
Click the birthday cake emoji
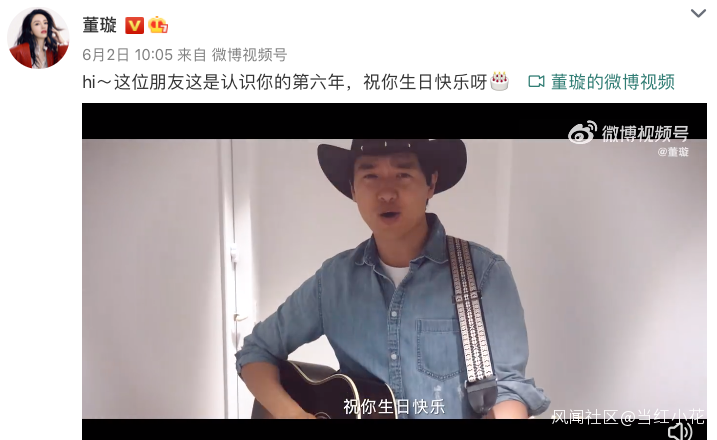tap(499, 81)
